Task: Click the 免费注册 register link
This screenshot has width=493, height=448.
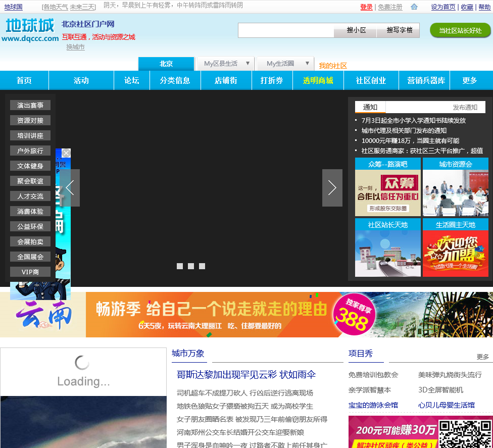Action: pyautogui.click(x=390, y=7)
